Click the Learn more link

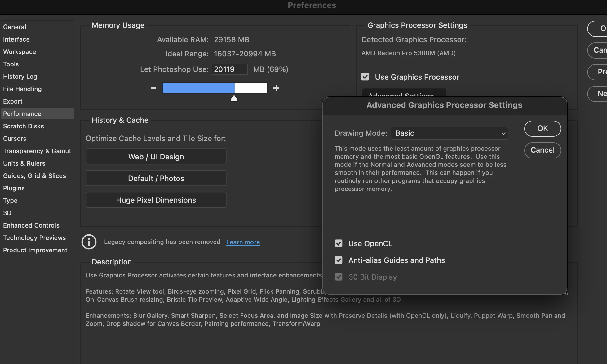[243, 242]
